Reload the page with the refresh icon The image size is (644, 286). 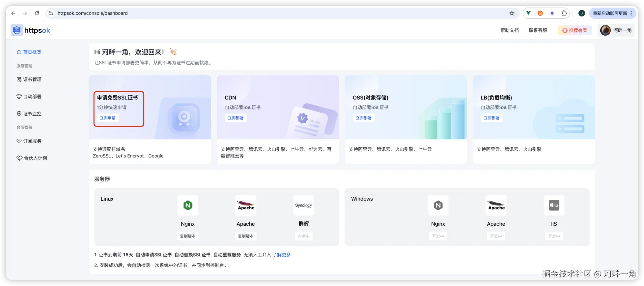coord(37,13)
